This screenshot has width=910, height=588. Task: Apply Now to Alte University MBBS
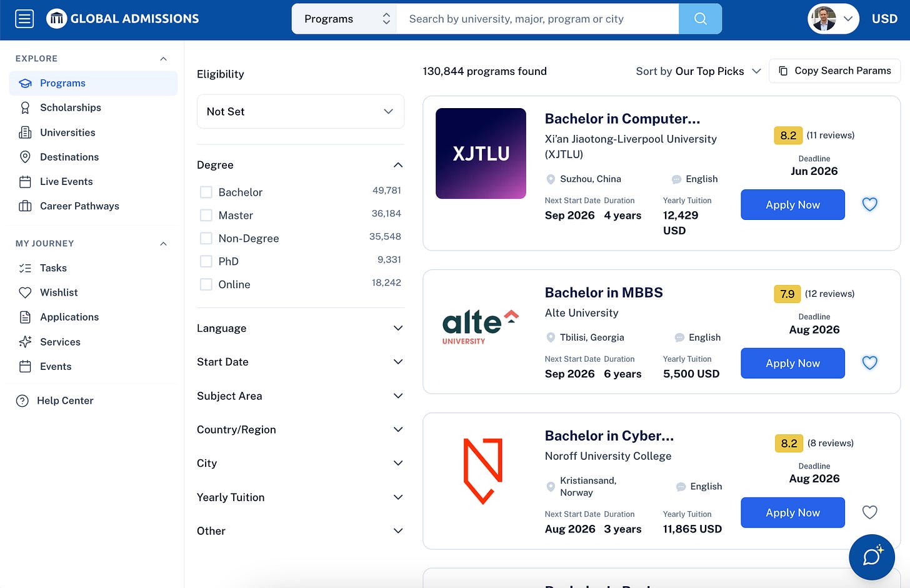coord(792,363)
